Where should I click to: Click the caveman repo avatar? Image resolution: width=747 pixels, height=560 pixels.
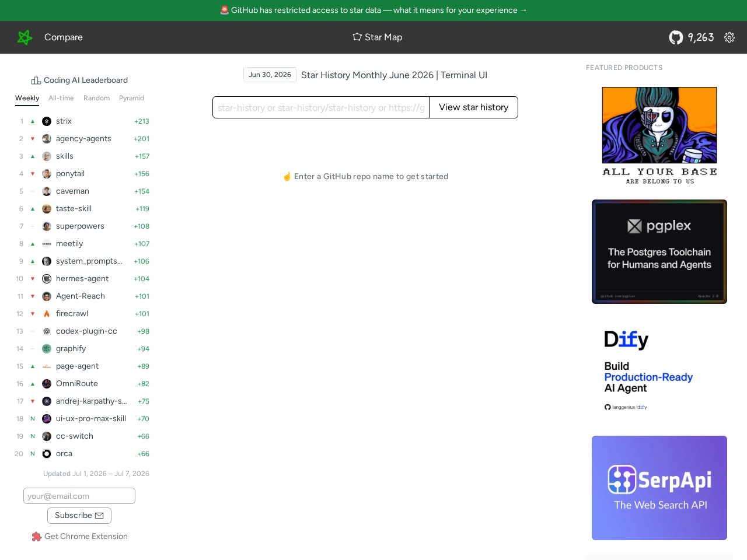point(47,191)
